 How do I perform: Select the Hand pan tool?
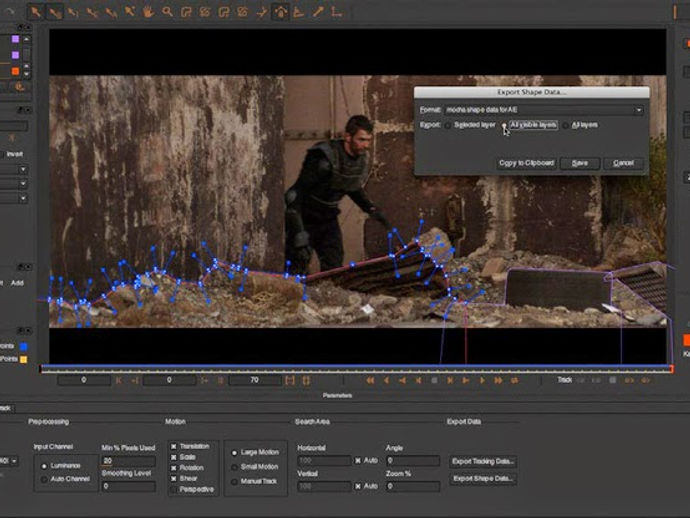[148, 12]
